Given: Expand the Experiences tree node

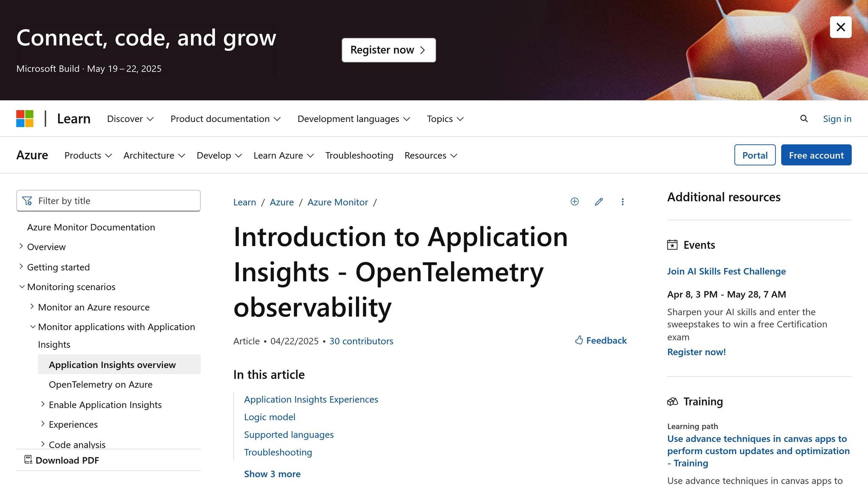Looking at the screenshot, I should coord(43,424).
